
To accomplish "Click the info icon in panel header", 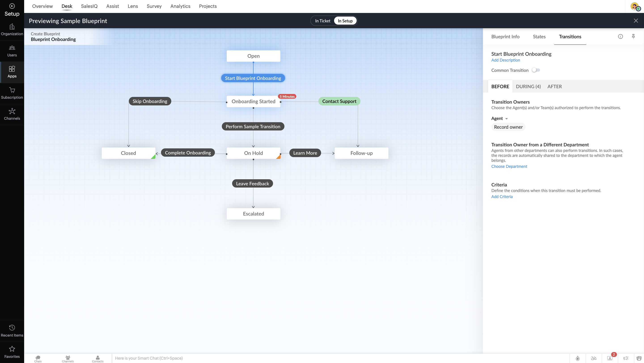I will pyautogui.click(x=620, y=36).
